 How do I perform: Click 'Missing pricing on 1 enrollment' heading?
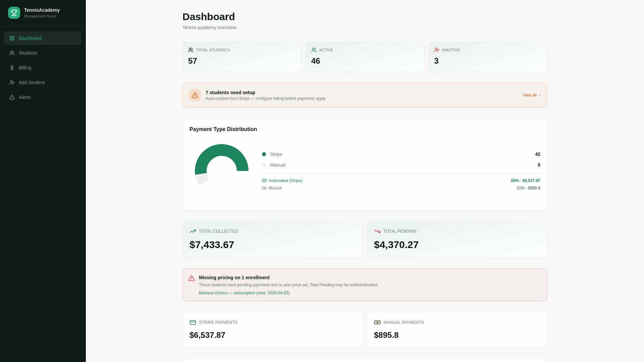[x=234, y=278]
